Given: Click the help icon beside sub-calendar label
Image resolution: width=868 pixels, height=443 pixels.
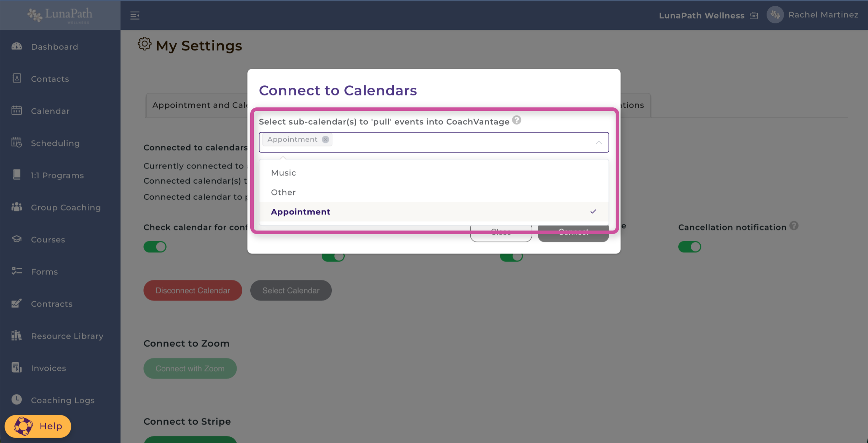Looking at the screenshot, I should click(517, 120).
